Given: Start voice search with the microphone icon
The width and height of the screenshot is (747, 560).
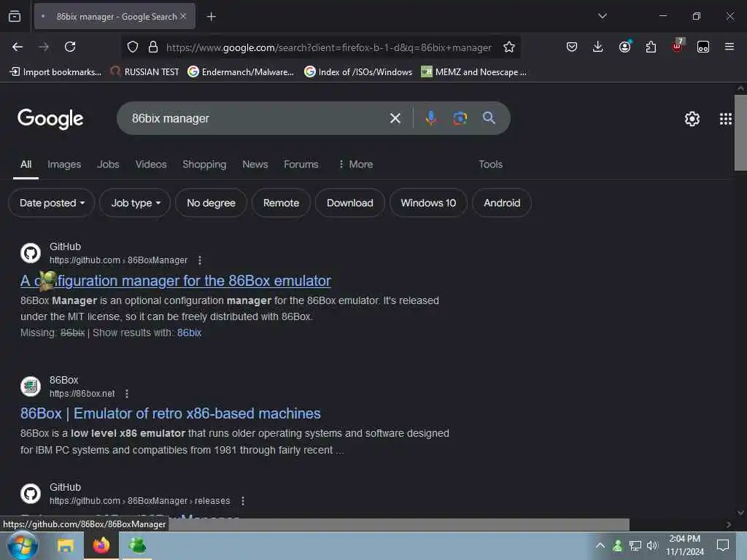Looking at the screenshot, I should 430,118.
